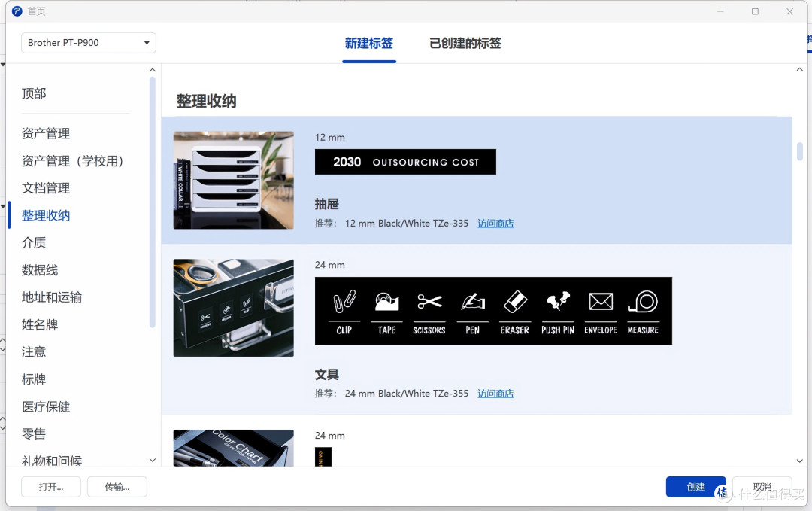
Task: Click the 2030 OUTSOURCING COST label preview
Action: click(x=405, y=162)
